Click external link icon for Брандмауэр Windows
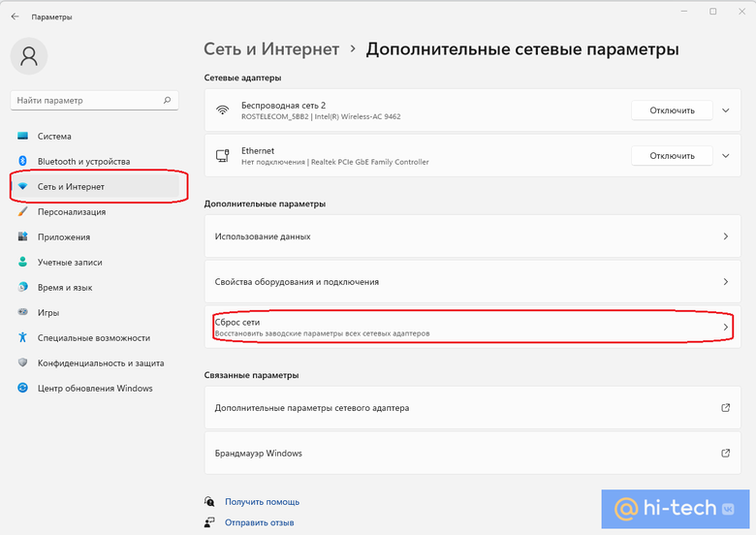The image size is (756, 535). [x=725, y=453]
